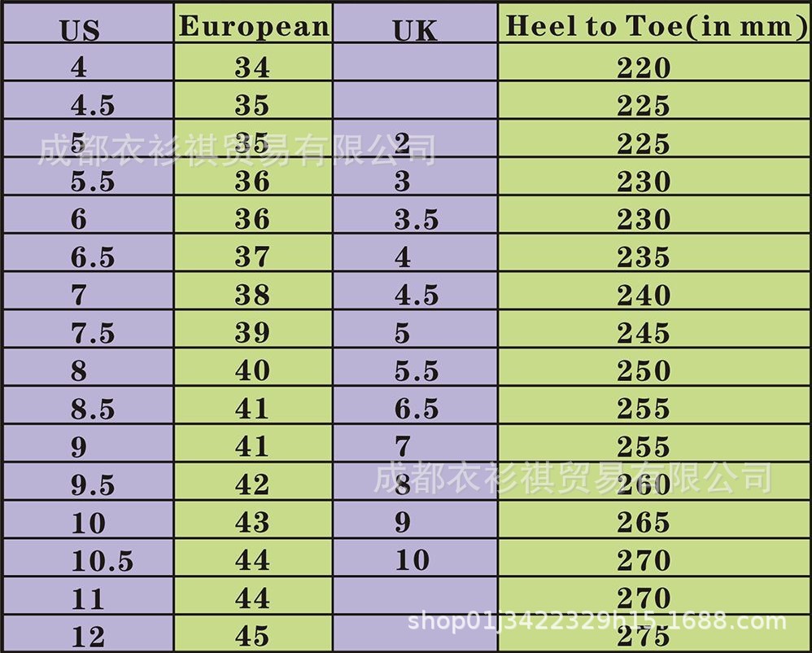Click the shop 1688.com watermark URL
Image resolution: width=812 pixels, height=653 pixels.
tap(597, 623)
